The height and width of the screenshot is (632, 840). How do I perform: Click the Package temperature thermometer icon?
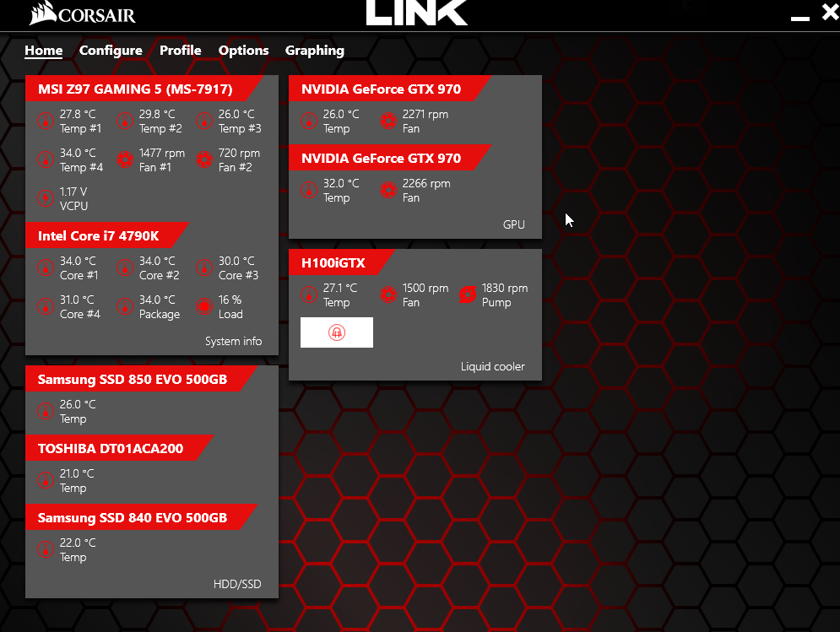[125, 306]
